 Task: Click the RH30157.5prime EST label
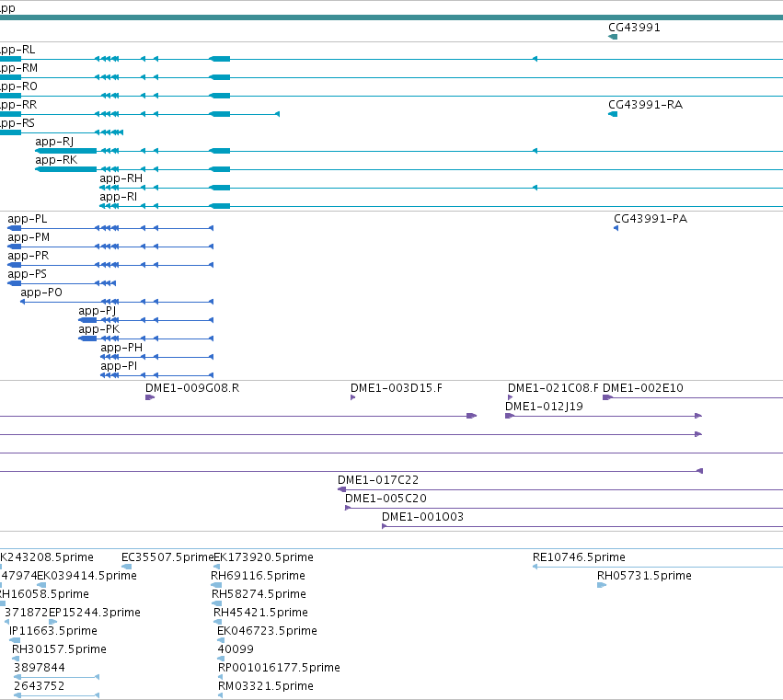point(59,649)
